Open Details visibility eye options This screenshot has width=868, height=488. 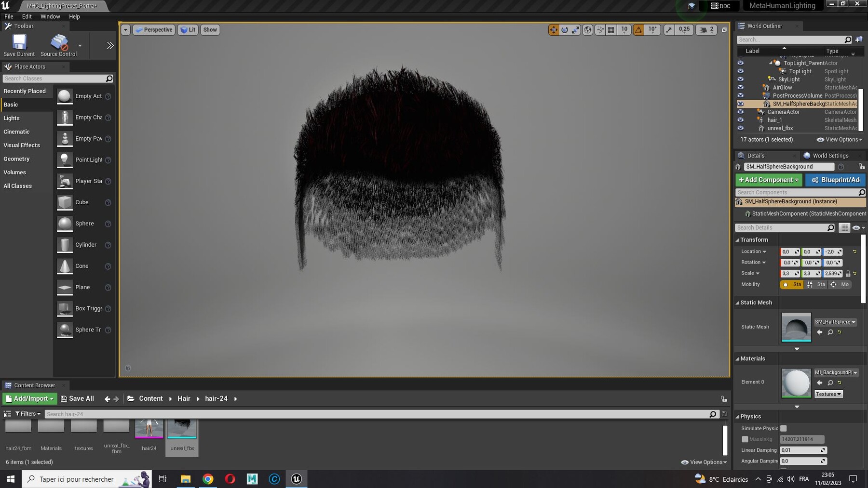click(x=858, y=228)
